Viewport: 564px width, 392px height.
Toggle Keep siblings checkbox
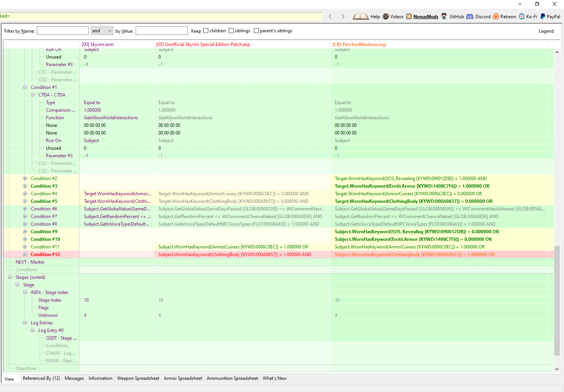(x=231, y=31)
